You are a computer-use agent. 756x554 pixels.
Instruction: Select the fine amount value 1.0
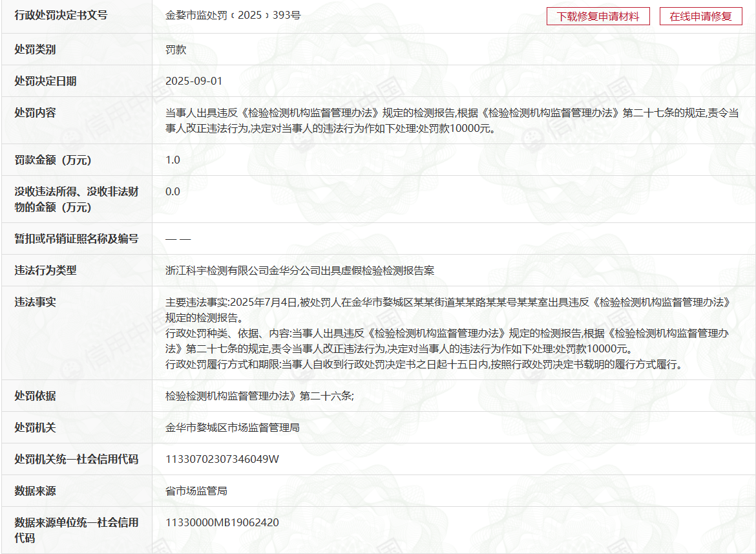pyautogui.click(x=173, y=160)
